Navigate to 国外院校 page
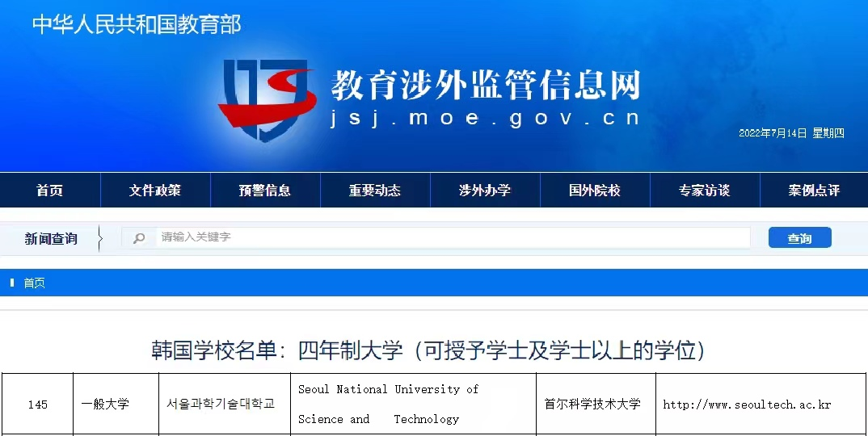868x436 pixels. pyautogui.click(x=595, y=191)
